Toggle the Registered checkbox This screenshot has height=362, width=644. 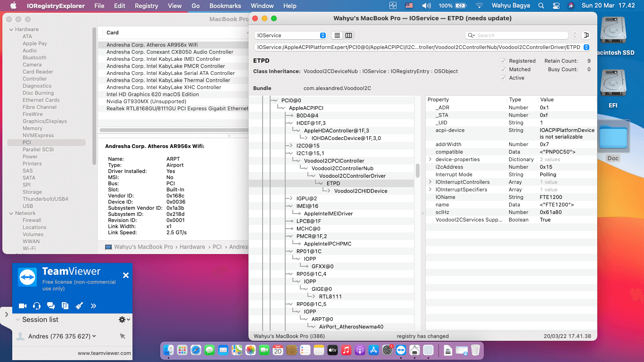pyautogui.click(x=503, y=61)
